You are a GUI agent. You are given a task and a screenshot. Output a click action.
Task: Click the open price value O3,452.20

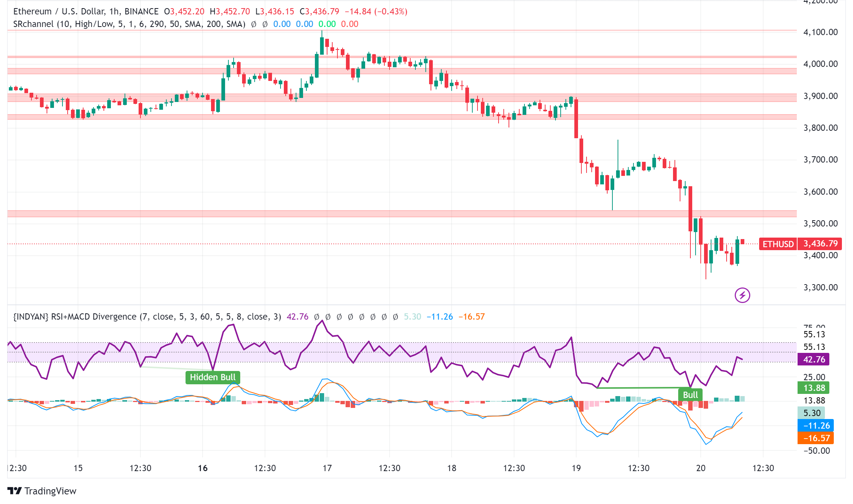184,11
